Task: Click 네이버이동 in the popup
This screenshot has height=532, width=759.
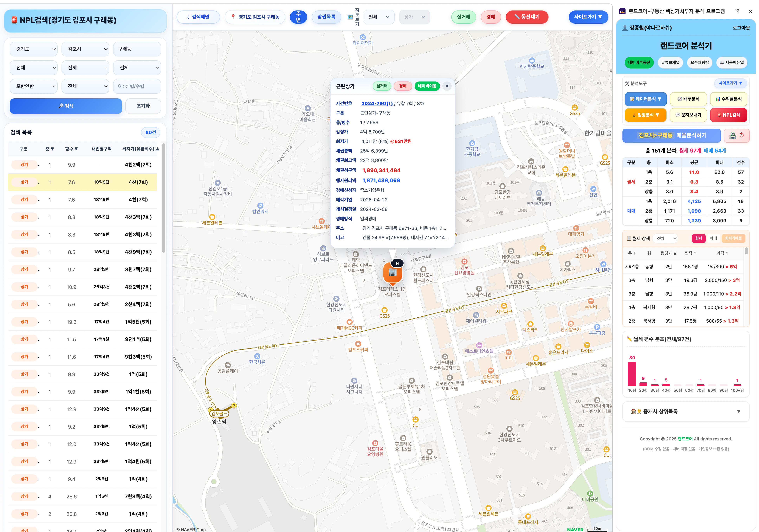Action: [427, 86]
